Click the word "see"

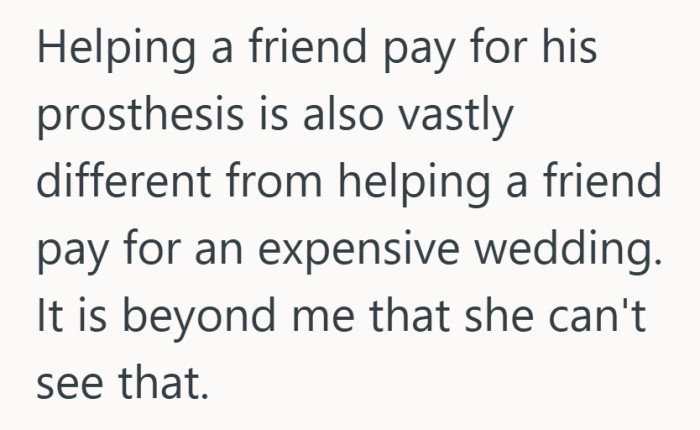[70, 387]
